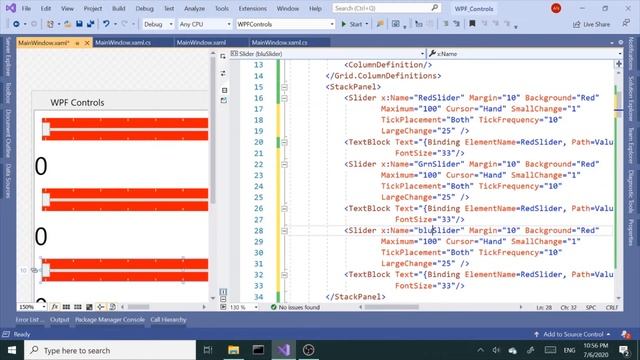Image resolution: width=640 pixels, height=360 pixels.
Task: Open the designer 150% zoom dropdown
Action: point(32,307)
